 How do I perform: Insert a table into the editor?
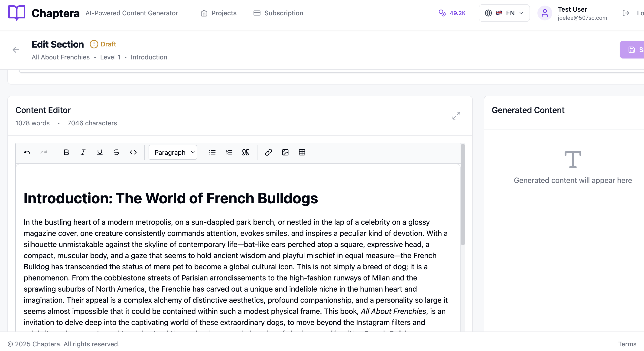[x=302, y=152]
